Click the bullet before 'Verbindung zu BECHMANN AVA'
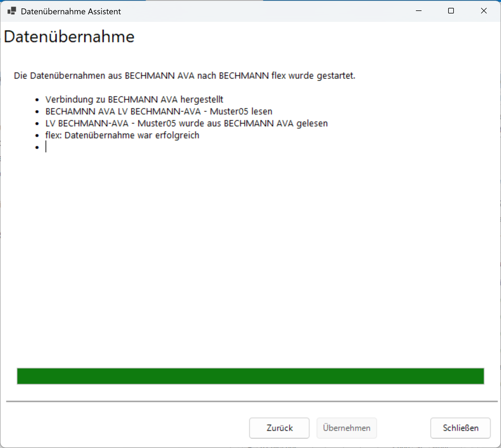 tap(37, 100)
